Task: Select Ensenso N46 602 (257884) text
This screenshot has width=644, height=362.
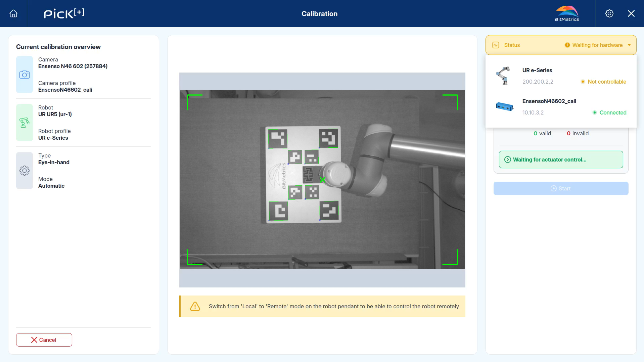Action: click(x=73, y=66)
